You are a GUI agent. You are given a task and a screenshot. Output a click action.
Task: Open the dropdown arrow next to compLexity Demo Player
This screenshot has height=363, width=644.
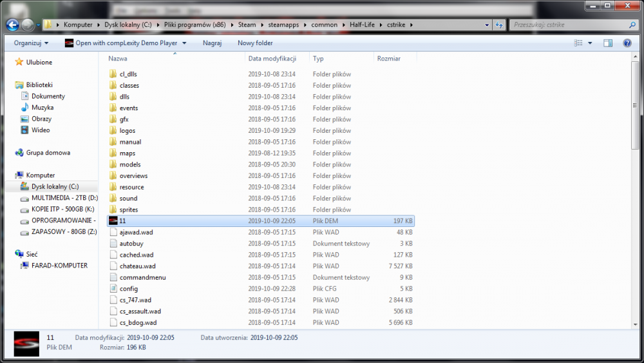(184, 43)
